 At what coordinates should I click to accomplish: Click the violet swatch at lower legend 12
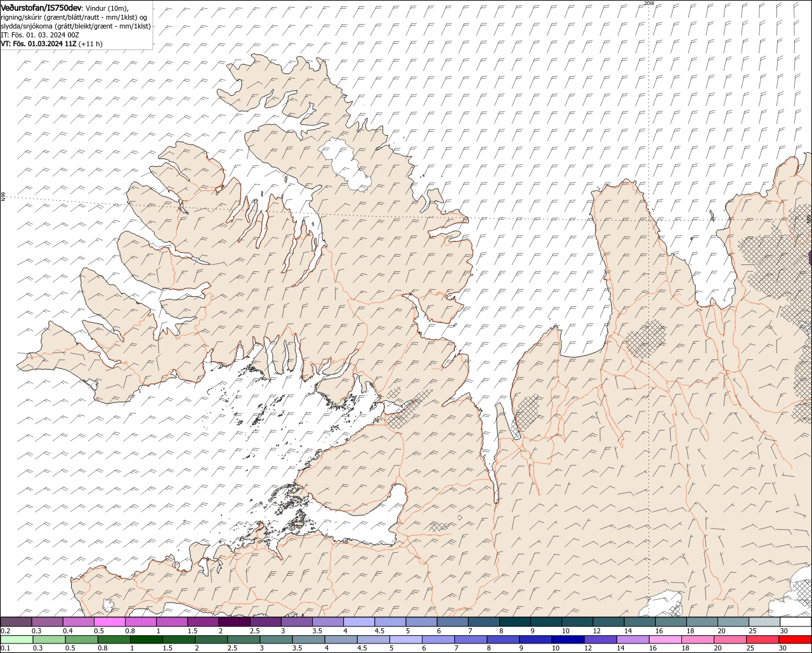(599, 639)
